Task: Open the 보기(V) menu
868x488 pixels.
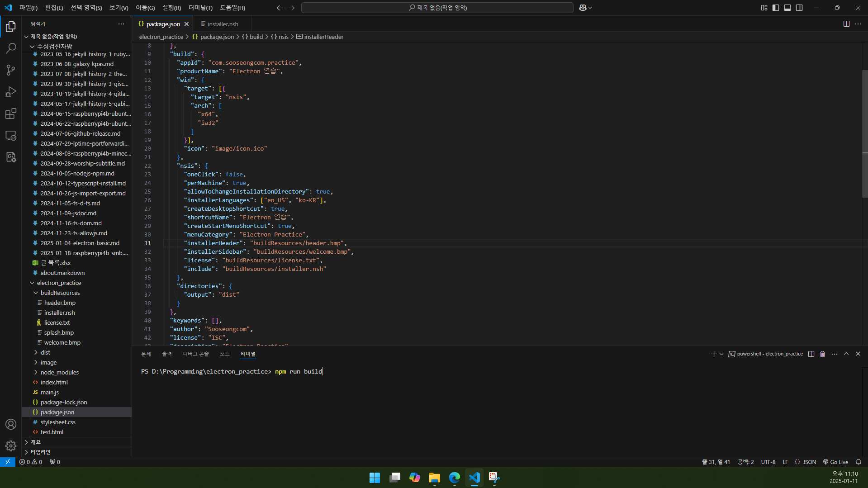Action: [x=119, y=8]
